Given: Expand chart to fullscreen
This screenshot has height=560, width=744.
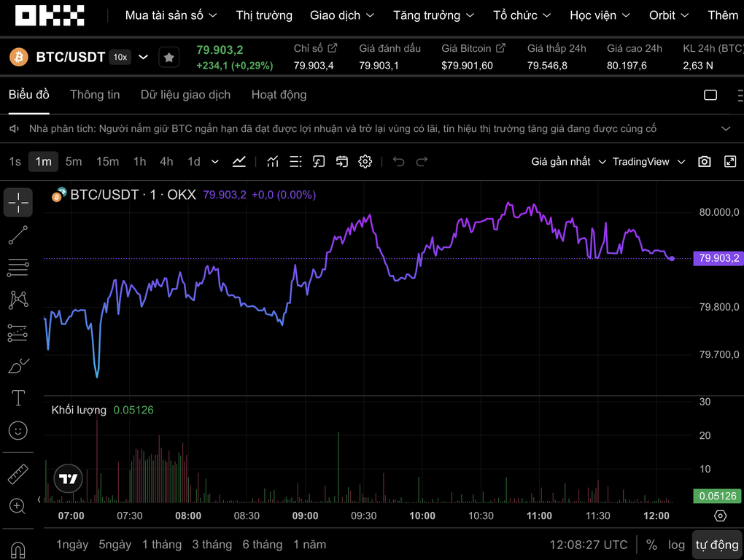Looking at the screenshot, I should click(x=730, y=162).
